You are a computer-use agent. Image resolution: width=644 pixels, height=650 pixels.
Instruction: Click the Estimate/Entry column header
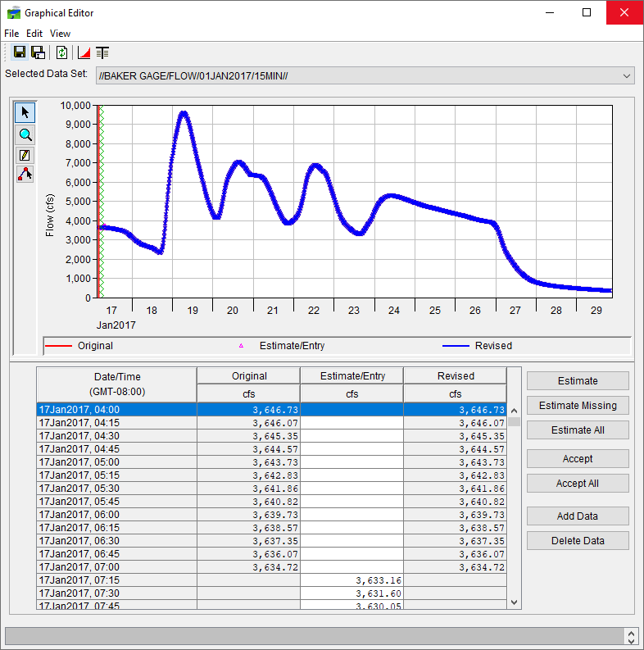pyautogui.click(x=351, y=376)
